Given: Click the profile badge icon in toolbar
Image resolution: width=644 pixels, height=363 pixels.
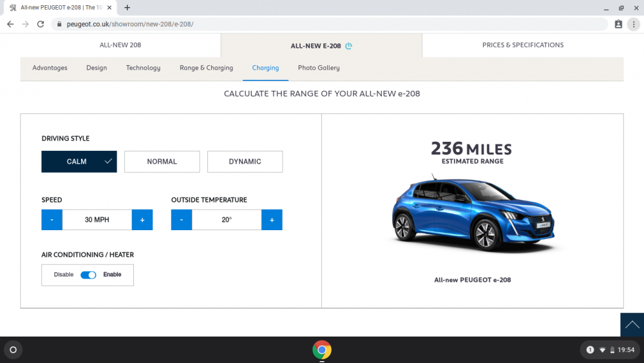Looking at the screenshot, I should [618, 25].
